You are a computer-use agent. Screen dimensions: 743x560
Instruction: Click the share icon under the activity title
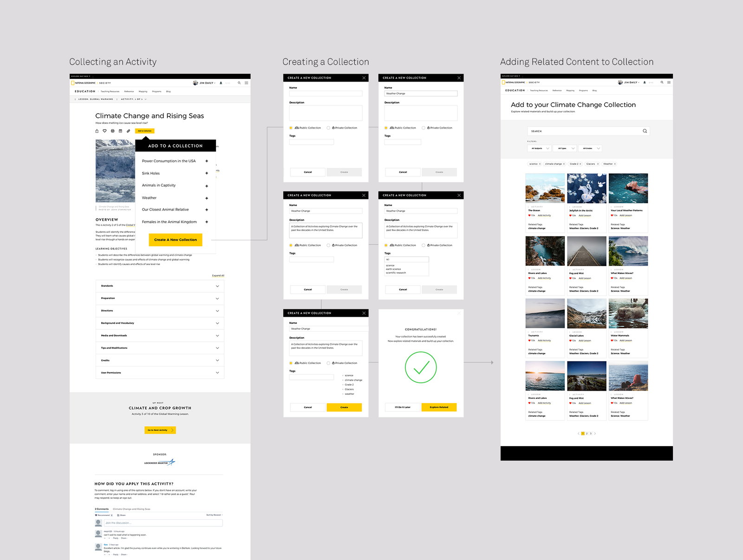tap(97, 131)
